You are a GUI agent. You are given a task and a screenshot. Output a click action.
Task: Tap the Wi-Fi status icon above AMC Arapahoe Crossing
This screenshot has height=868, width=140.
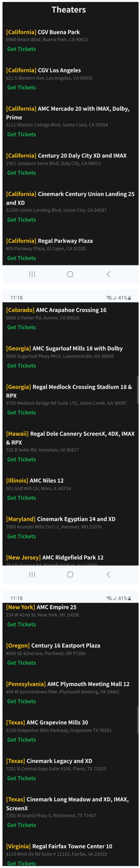(x=109, y=298)
